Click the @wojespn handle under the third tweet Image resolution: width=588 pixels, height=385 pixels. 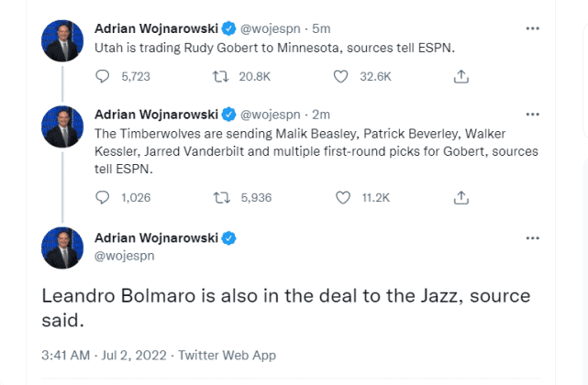125,256
